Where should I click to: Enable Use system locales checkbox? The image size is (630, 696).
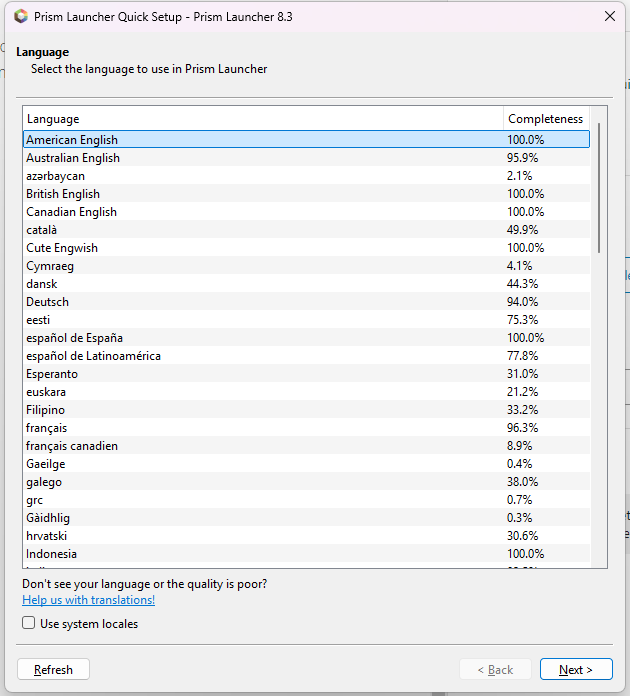(29, 623)
